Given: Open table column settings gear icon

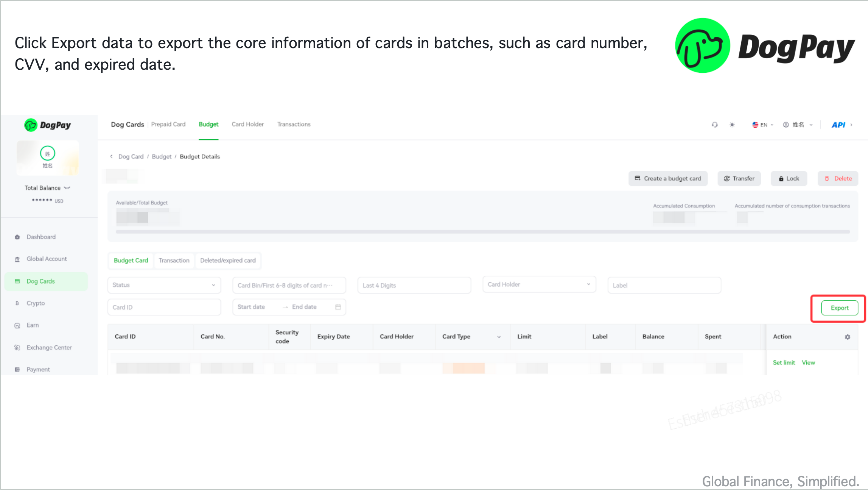Looking at the screenshot, I should (x=848, y=337).
